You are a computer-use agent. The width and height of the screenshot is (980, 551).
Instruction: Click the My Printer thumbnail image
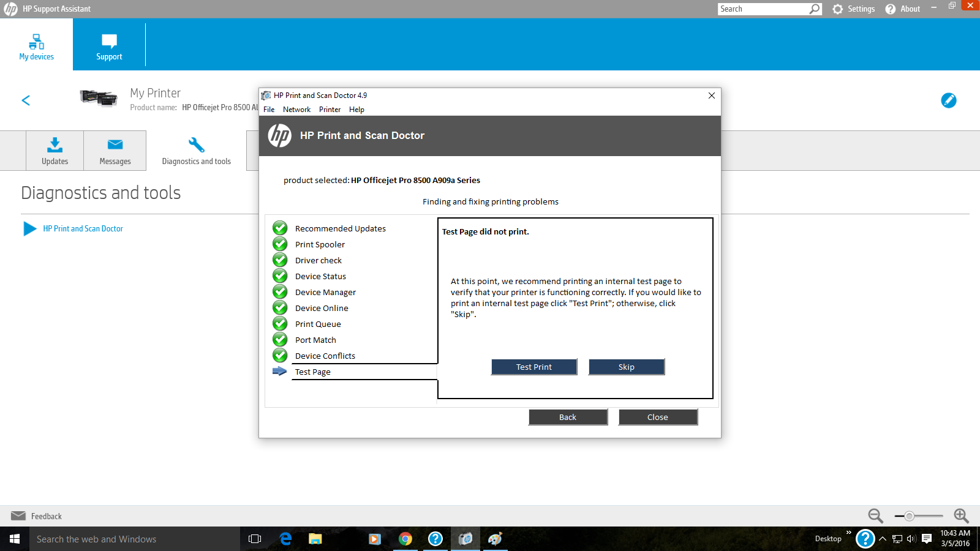pyautogui.click(x=99, y=98)
